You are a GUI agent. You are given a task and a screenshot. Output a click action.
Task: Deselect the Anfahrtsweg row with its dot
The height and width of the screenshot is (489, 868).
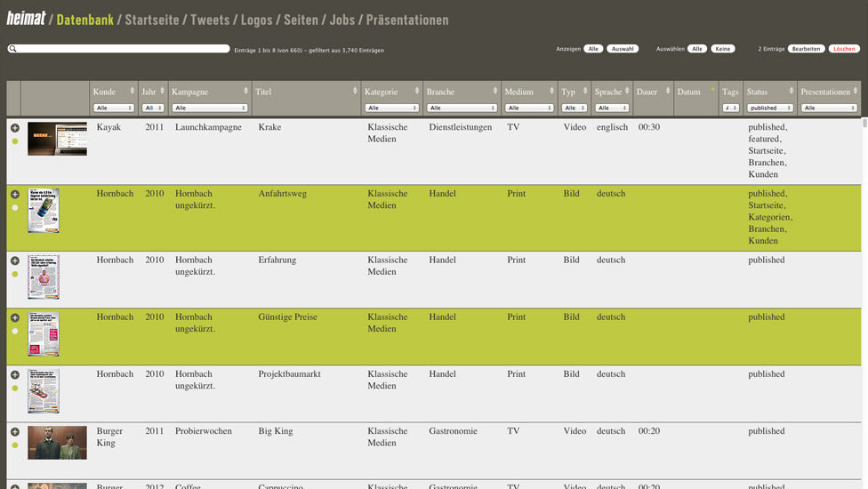coord(15,208)
